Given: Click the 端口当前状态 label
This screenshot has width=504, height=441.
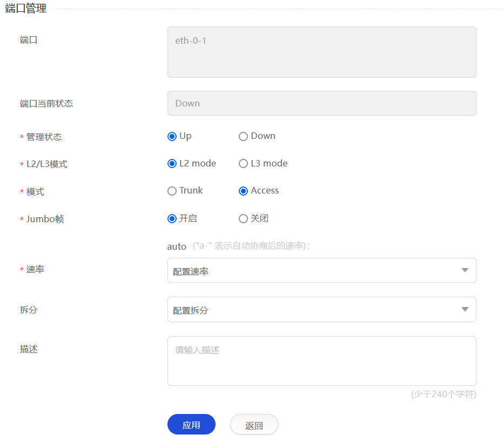Looking at the screenshot, I should [46, 104].
